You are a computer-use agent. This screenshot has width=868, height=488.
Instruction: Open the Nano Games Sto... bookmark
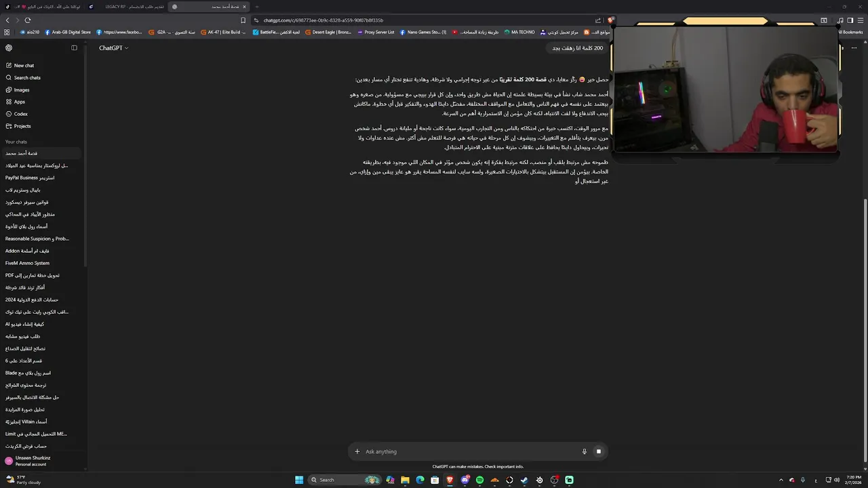(423, 32)
